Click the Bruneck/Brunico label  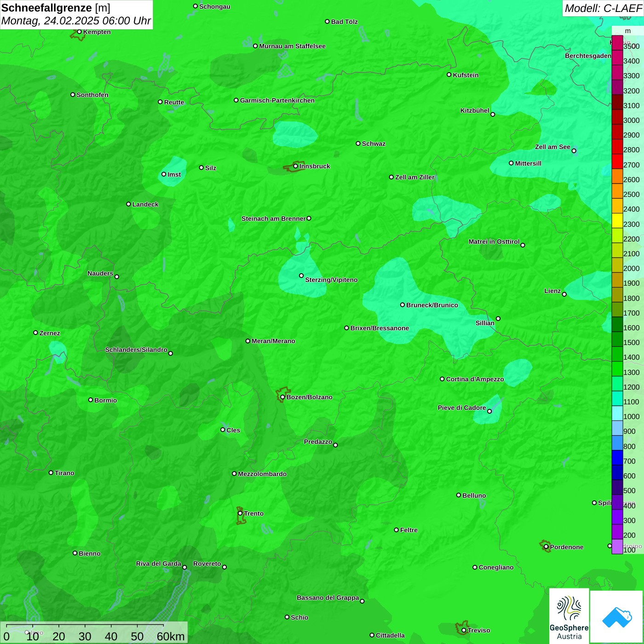coord(432,305)
